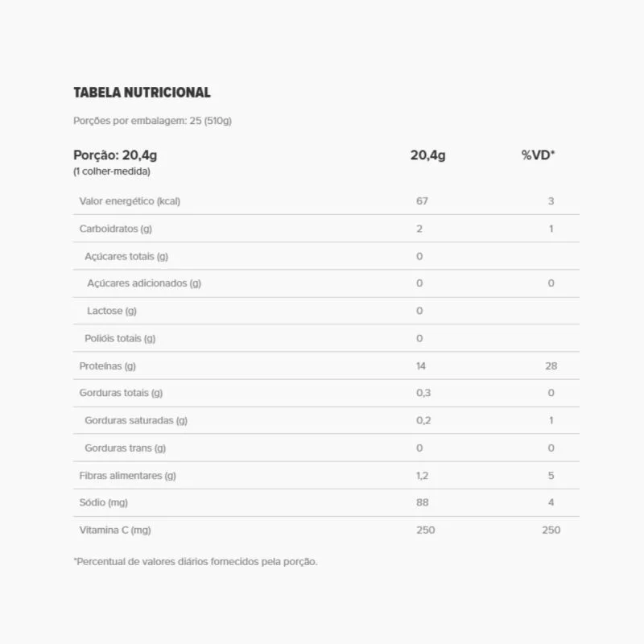Image resolution: width=644 pixels, height=644 pixels.
Task: Click the (1 colher-medida) note
Action: click(x=112, y=171)
